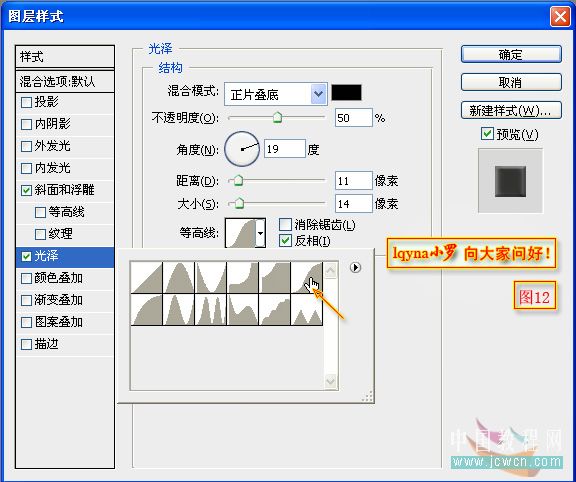
Task: Click the 确定 button
Action: [511, 54]
